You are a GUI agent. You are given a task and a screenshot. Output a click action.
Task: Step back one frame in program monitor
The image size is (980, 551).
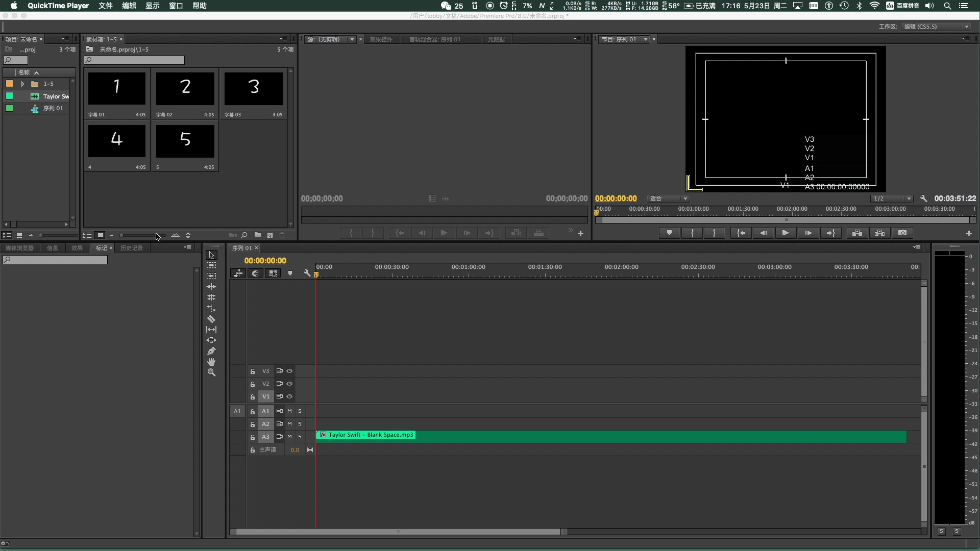763,233
